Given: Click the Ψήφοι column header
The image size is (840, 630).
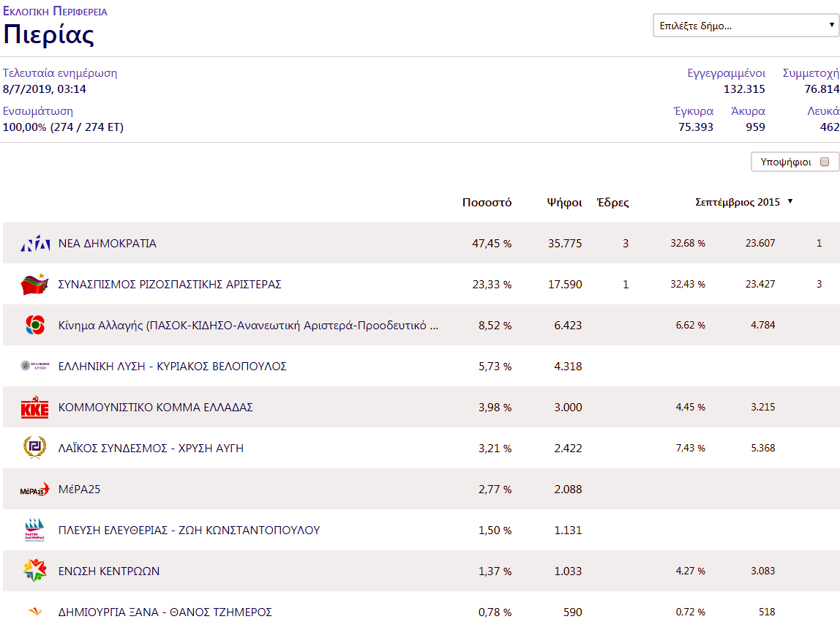Looking at the screenshot, I should 564,203.
